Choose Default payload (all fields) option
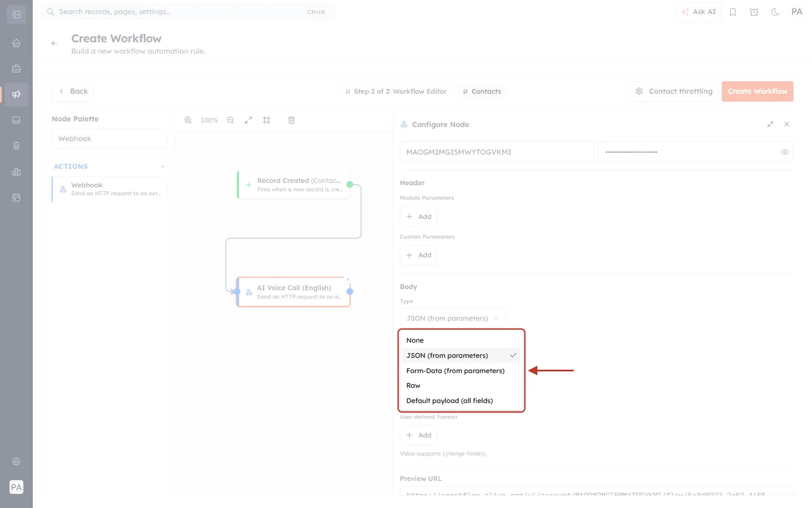The height and width of the screenshot is (508, 812). pyautogui.click(x=461, y=401)
